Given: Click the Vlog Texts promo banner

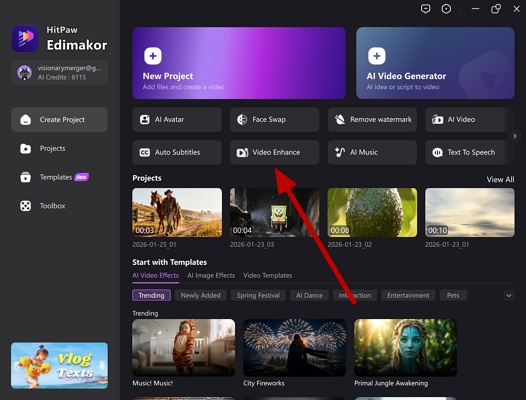Looking at the screenshot, I should tap(59, 365).
